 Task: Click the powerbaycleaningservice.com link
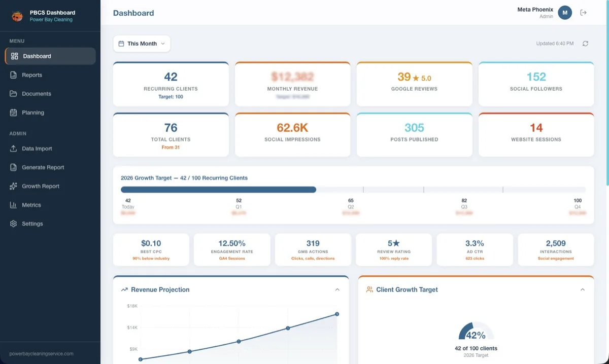pos(42,353)
